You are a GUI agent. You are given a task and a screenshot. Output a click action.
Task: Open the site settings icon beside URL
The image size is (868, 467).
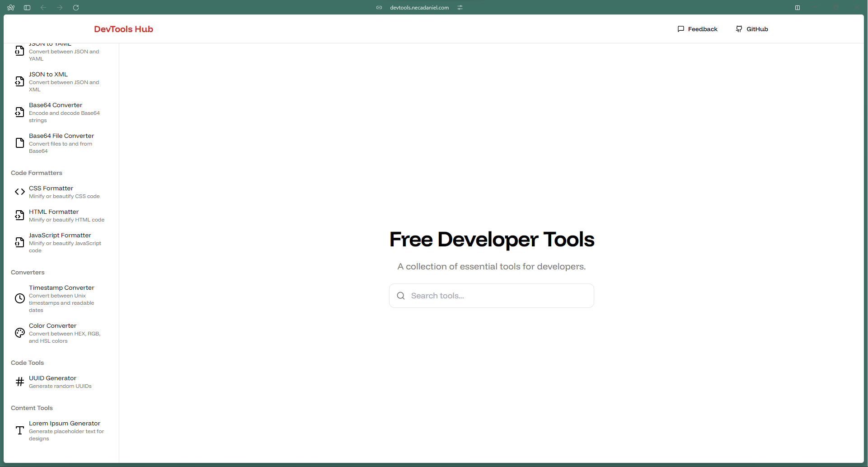(460, 8)
